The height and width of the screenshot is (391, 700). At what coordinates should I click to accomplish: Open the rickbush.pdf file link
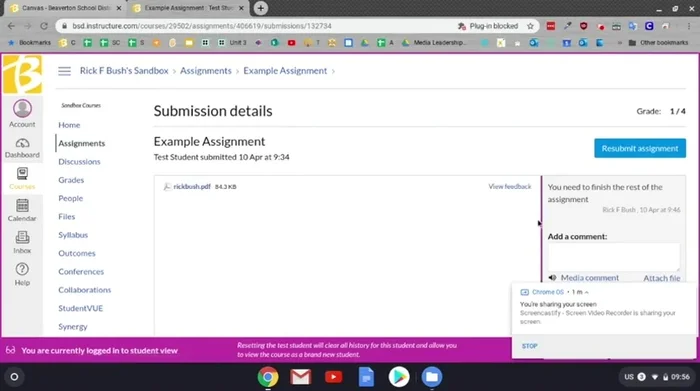point(192,187)
